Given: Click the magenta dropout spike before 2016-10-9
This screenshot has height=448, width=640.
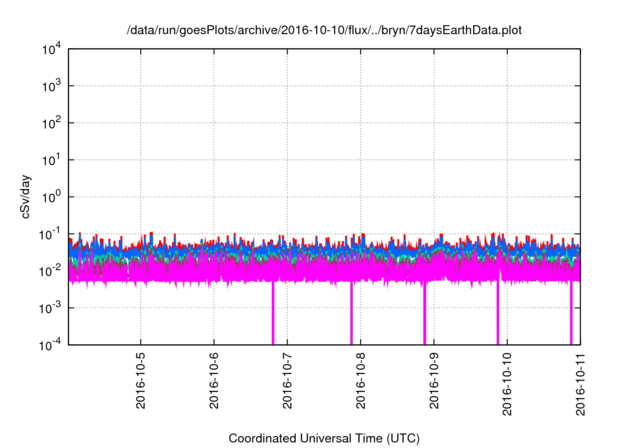Looking at the screenshot, I should click(424, 313).
